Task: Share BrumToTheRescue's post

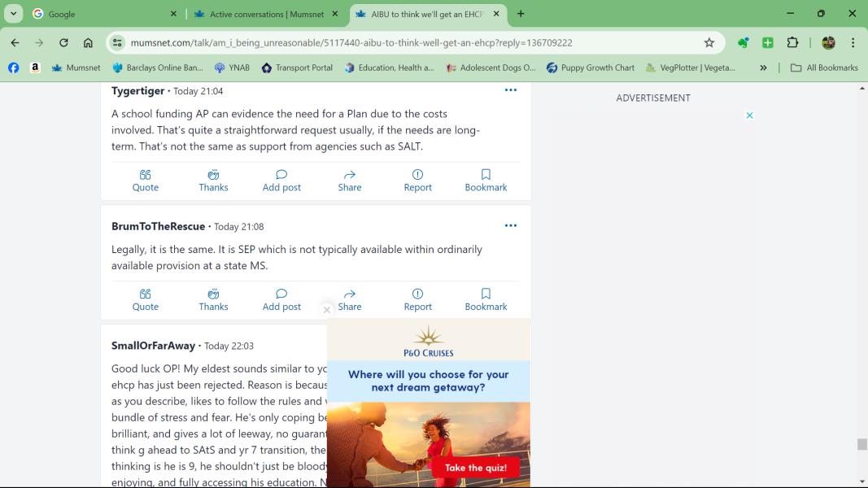Action: click(350, 299)
